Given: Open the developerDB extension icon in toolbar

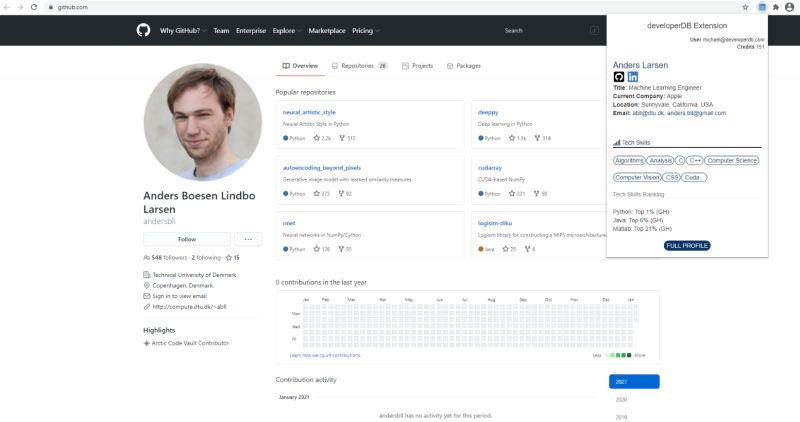Looking at the screenshot, I should pyautogui.click(x=762, y=7).
